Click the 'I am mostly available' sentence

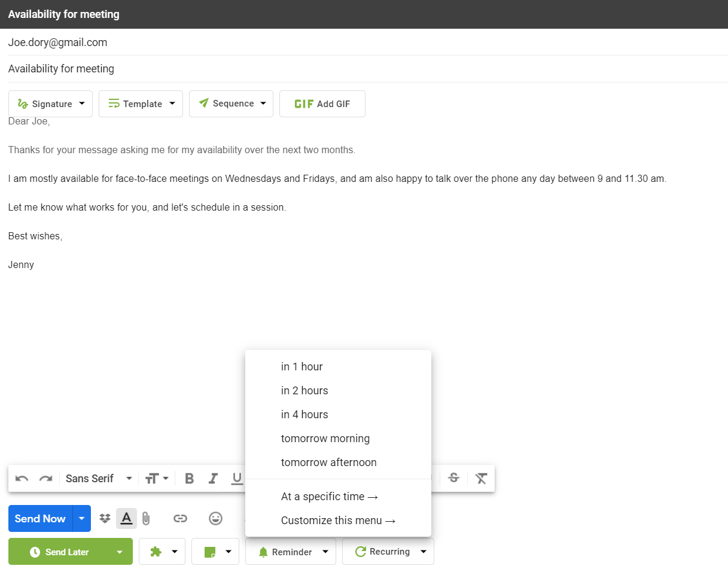click(x=337, y=179)
